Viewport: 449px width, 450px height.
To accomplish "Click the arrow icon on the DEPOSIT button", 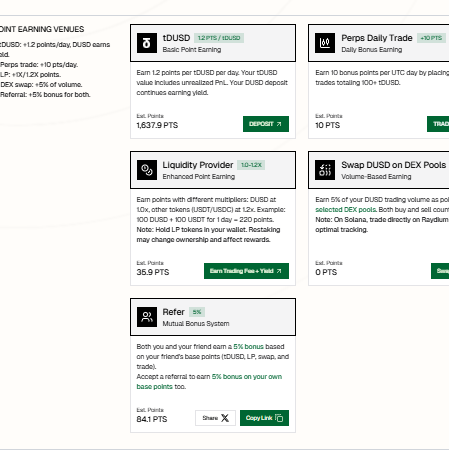I will pos(279,124).
